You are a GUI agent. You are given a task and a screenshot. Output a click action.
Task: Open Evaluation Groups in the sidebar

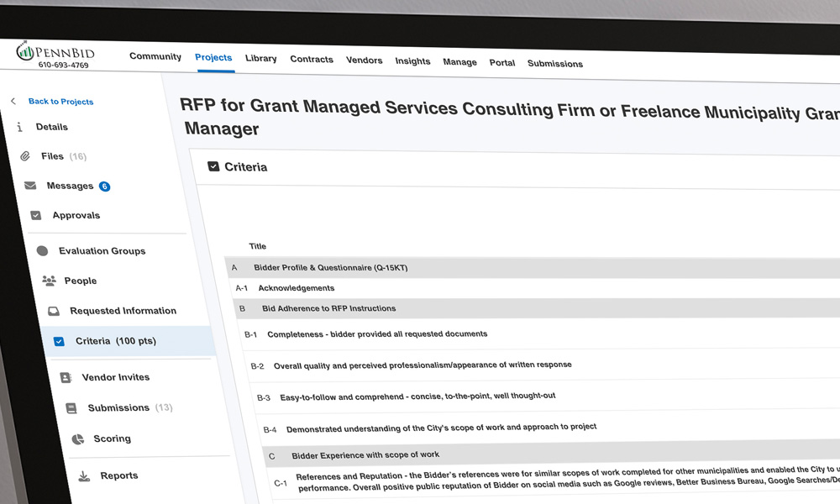(102, 250)
